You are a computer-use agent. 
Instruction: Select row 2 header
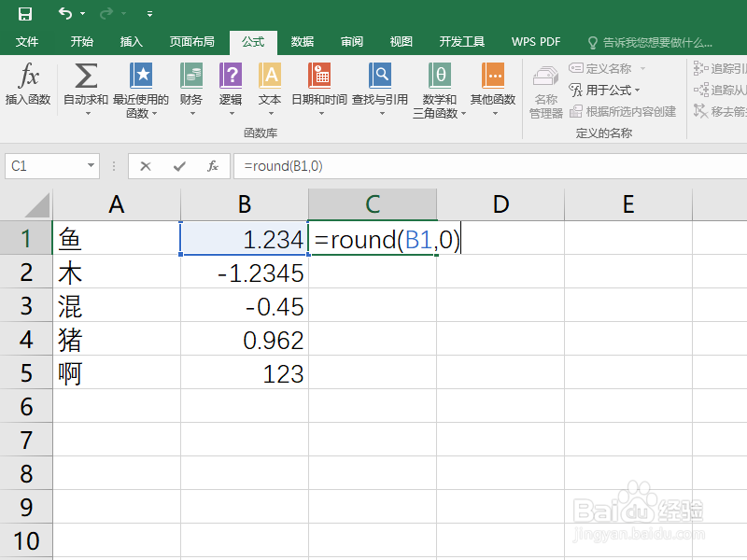26,272
